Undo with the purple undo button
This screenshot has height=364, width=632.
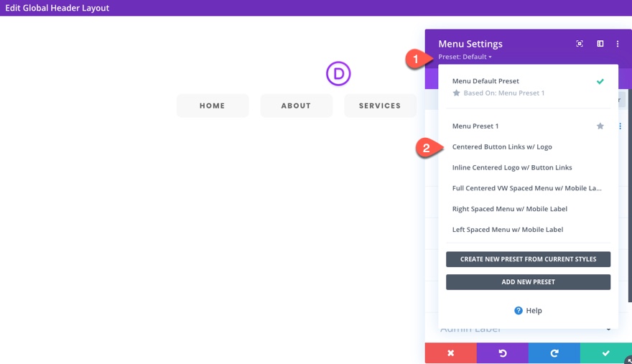coord(502,353)
